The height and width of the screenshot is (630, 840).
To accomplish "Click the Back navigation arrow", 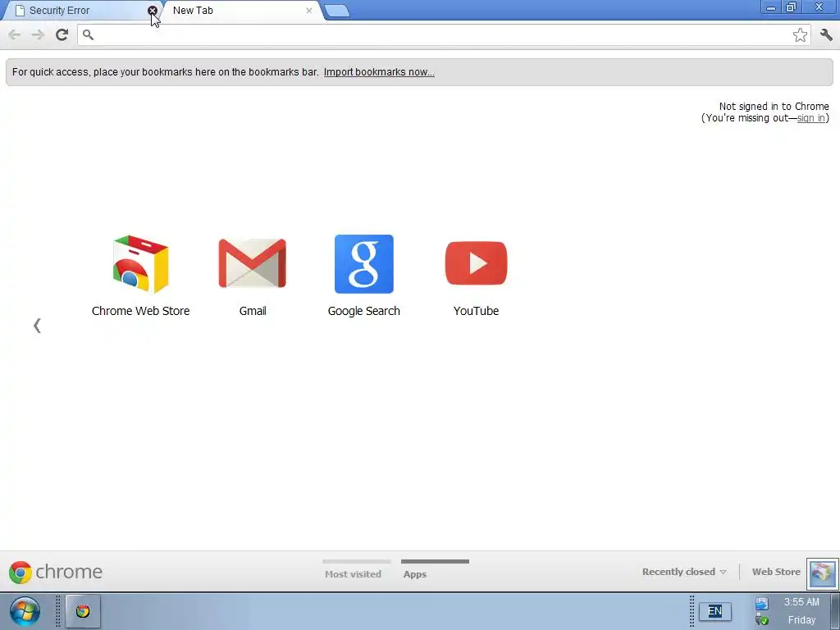I will [x=15, y=34].
